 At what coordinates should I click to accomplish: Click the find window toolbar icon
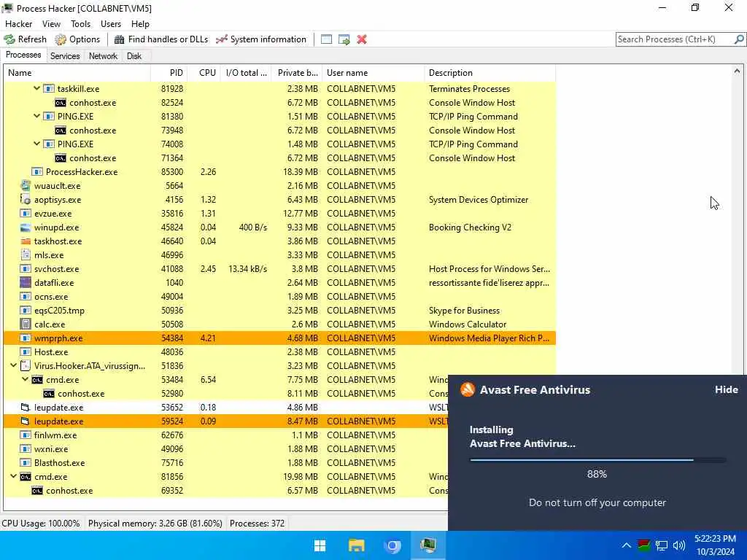tap(326, 39)
